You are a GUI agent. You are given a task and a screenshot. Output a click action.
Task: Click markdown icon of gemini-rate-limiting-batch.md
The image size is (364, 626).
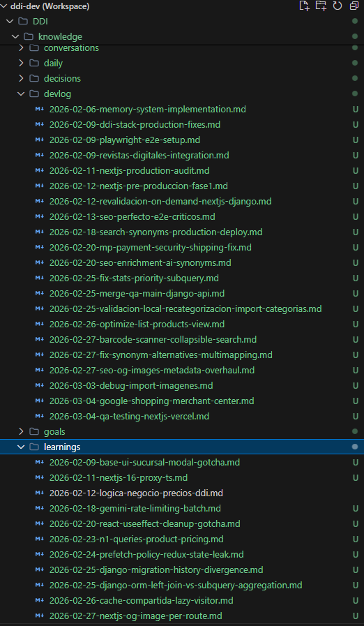[x=40, y=508]
